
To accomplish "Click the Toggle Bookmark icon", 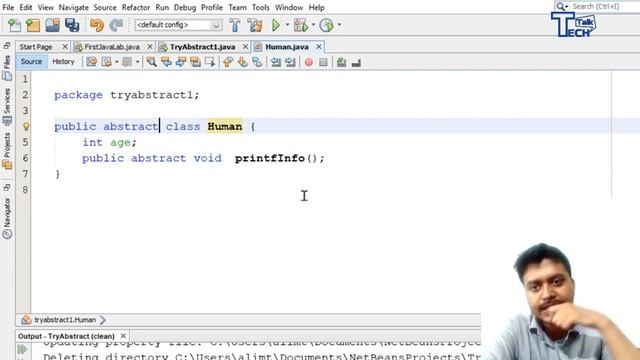I will coord(257,62).
